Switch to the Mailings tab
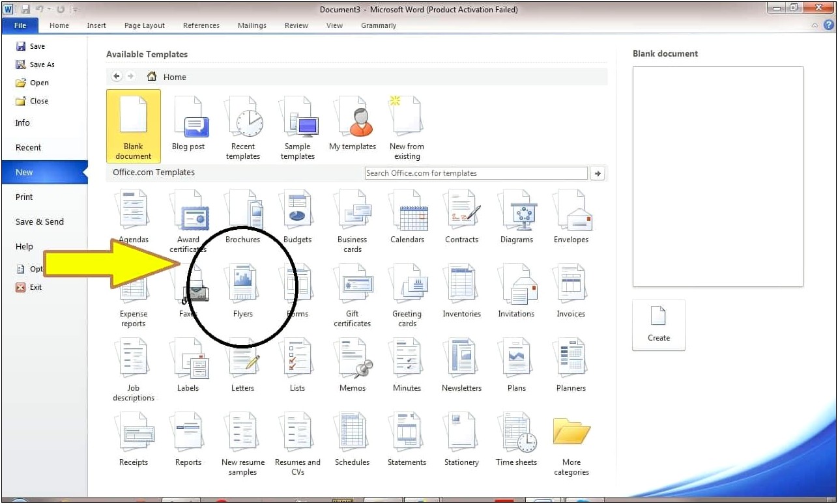This screenshot has height=504, width=838. [252, 25]
